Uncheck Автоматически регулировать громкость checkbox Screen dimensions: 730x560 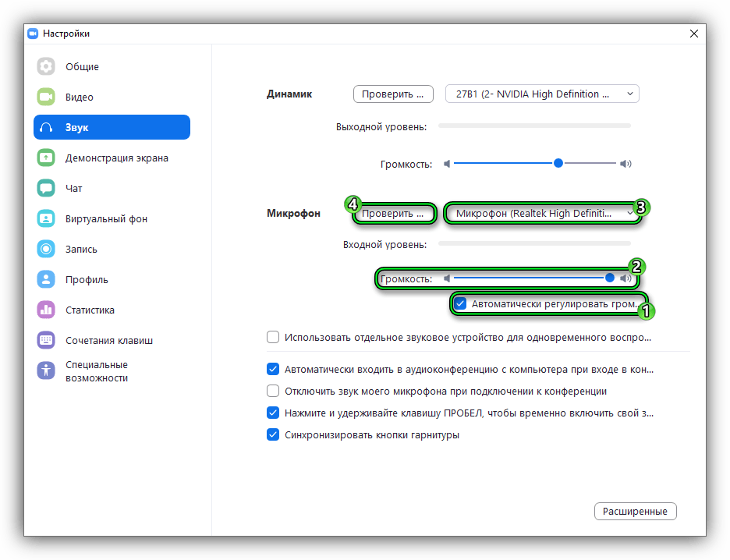tap(460, 303)
